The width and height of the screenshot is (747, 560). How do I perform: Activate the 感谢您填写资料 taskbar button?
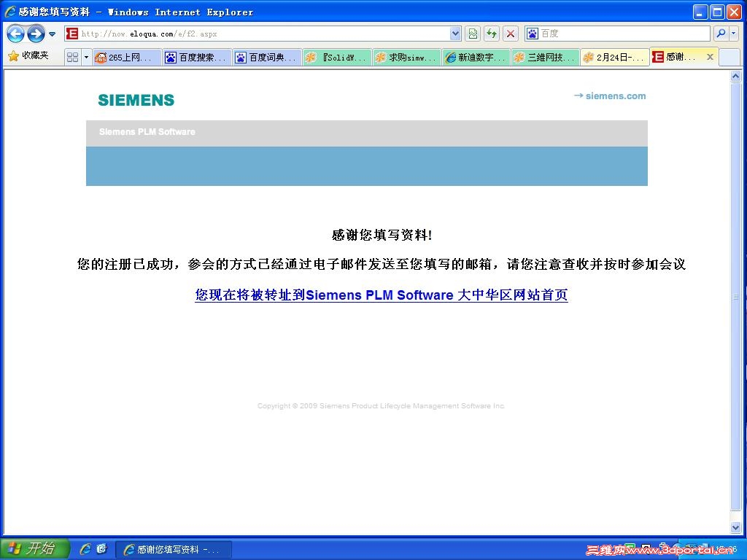click(x=174, y=549)
